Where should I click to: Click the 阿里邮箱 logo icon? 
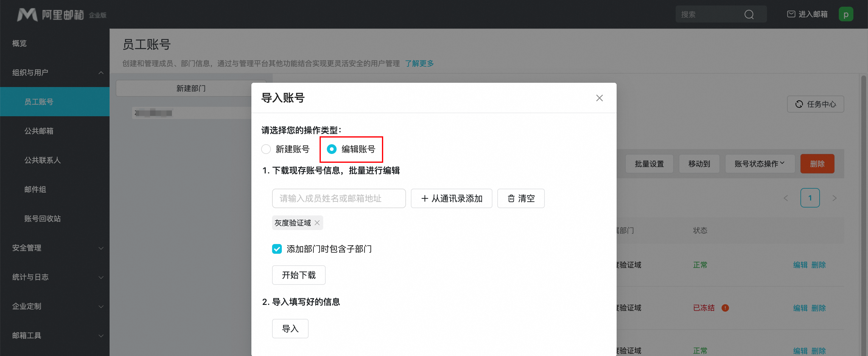(27, 15)
